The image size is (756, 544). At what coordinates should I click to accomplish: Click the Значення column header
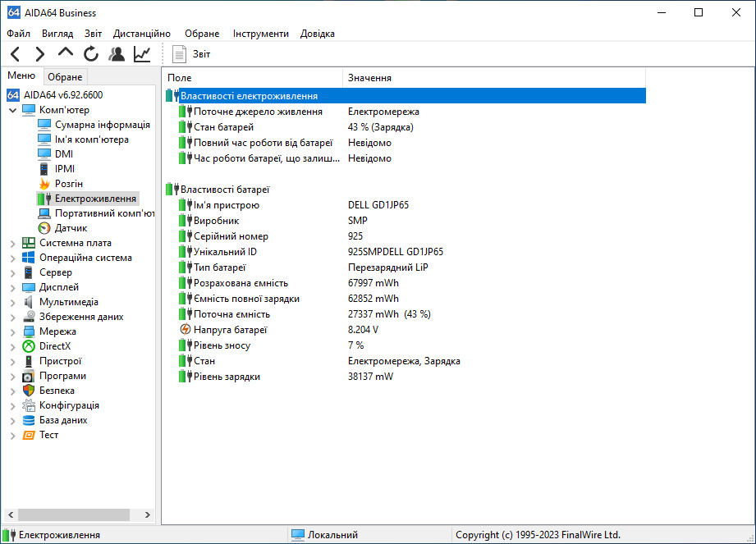click(x=369, y=78)
